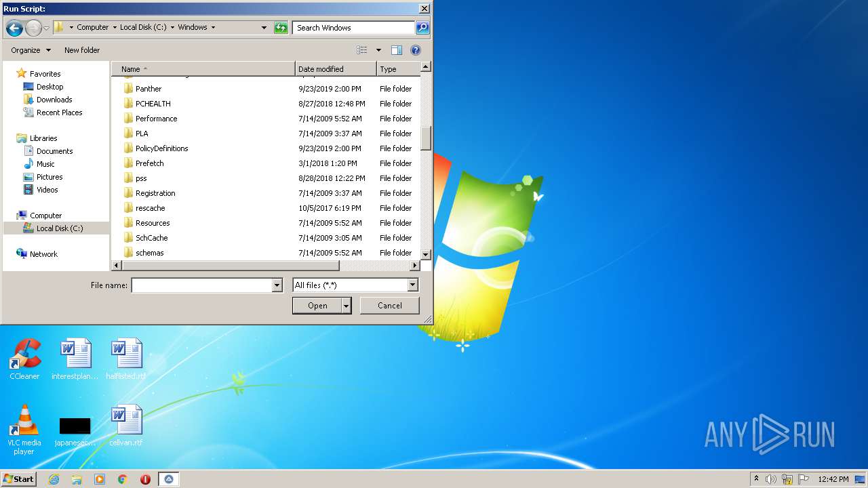
Task: Sort by Date modified column header
Action: (x=336, y=69)
